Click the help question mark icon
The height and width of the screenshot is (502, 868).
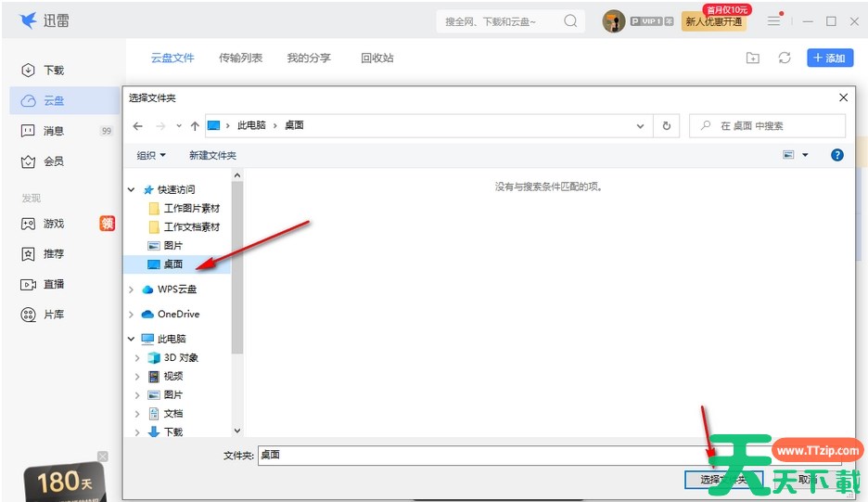click(836, 155)
